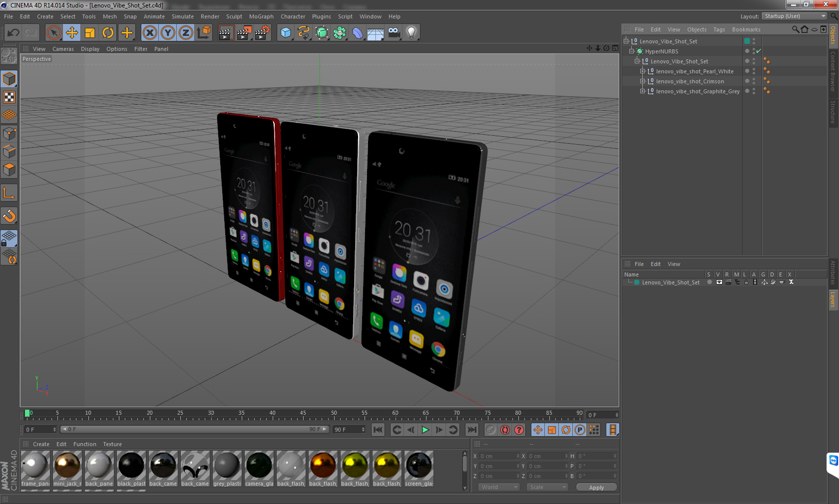Open the Layout dropdown Startup (User)
The width and height of the screenshot is (839, 504).
click(x=795, y=16)
